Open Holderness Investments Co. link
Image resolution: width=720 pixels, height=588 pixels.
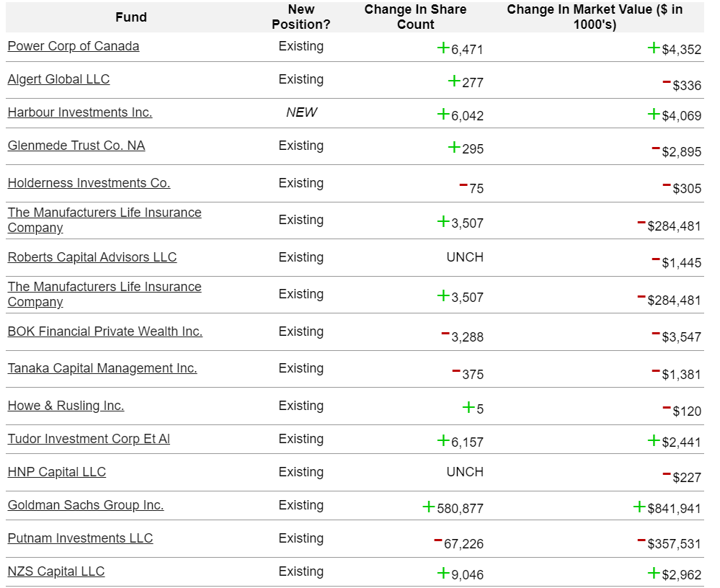pyautogui.click(x=89, y=183)
